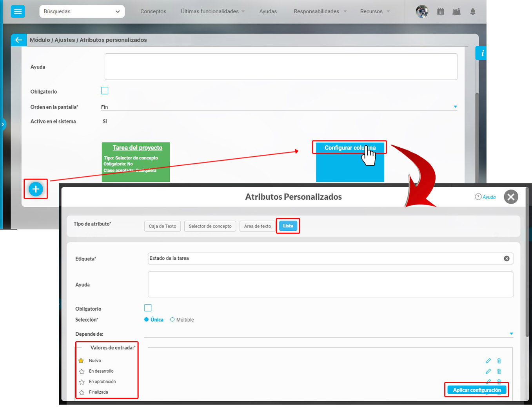Open the calendar icon in top bar

440,12
